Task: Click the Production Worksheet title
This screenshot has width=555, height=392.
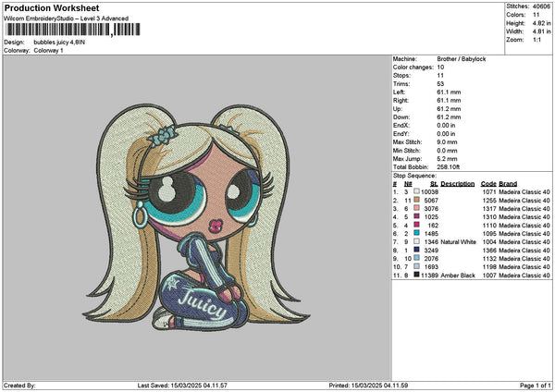Action: coord(52,7)
